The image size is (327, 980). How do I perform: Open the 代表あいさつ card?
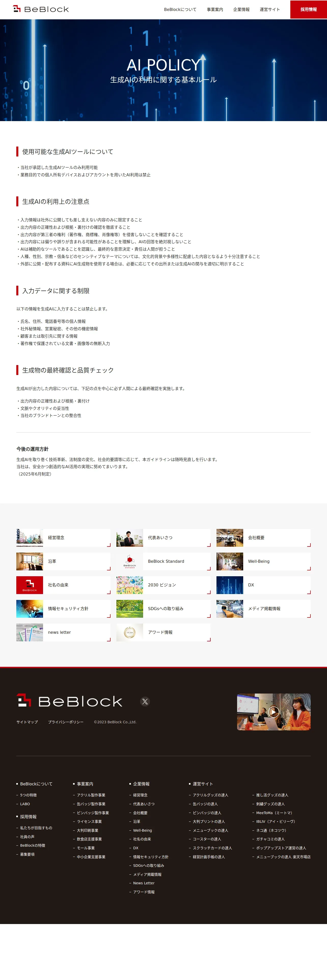point(163,538)
